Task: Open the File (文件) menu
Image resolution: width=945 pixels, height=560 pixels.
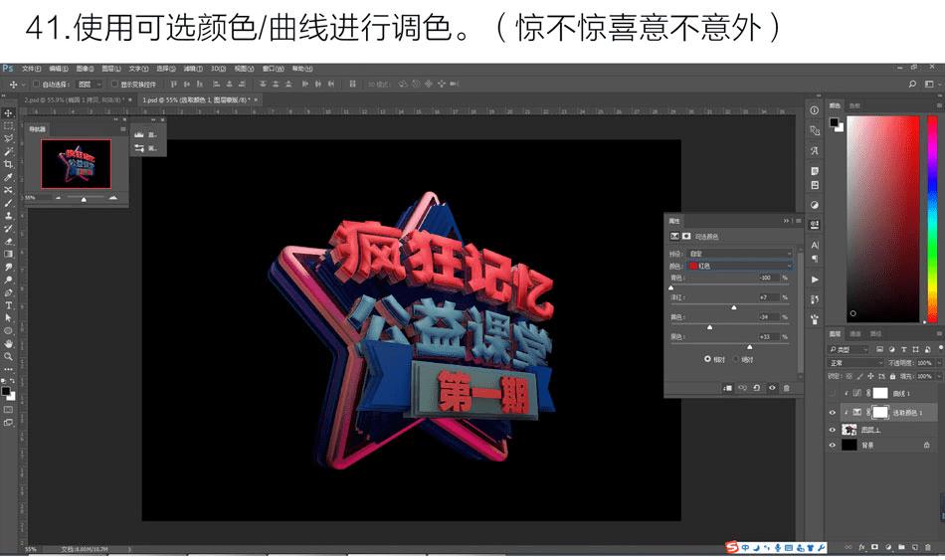Action: (32, 69)
